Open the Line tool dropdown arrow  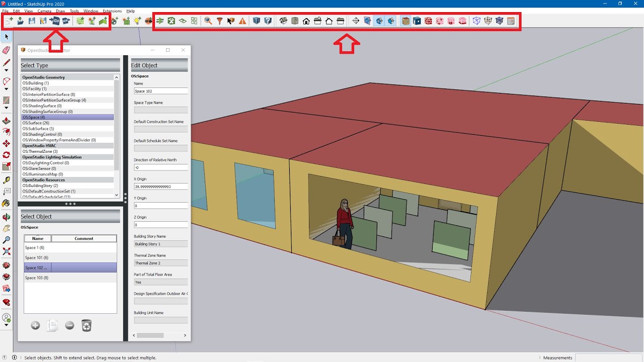coord(7,70)
